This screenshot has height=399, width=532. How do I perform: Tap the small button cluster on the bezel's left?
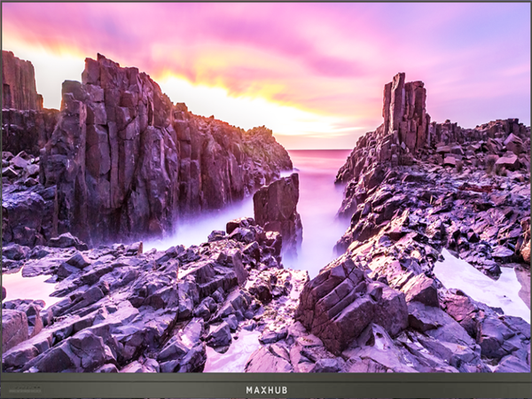[25, 386]
